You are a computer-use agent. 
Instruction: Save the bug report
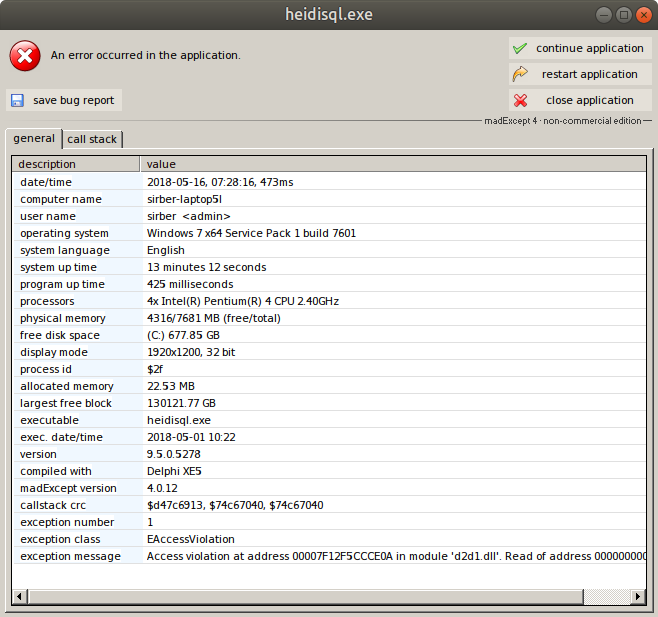point(64,100)
